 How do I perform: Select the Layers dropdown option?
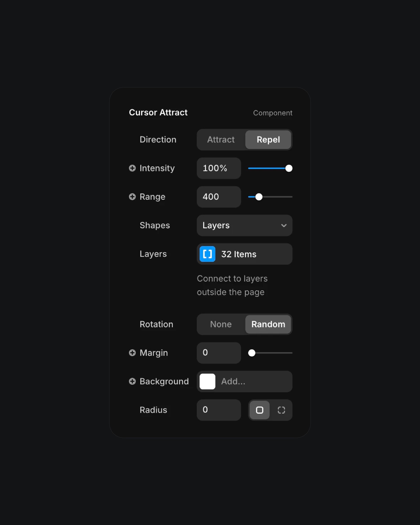[244, 225]
